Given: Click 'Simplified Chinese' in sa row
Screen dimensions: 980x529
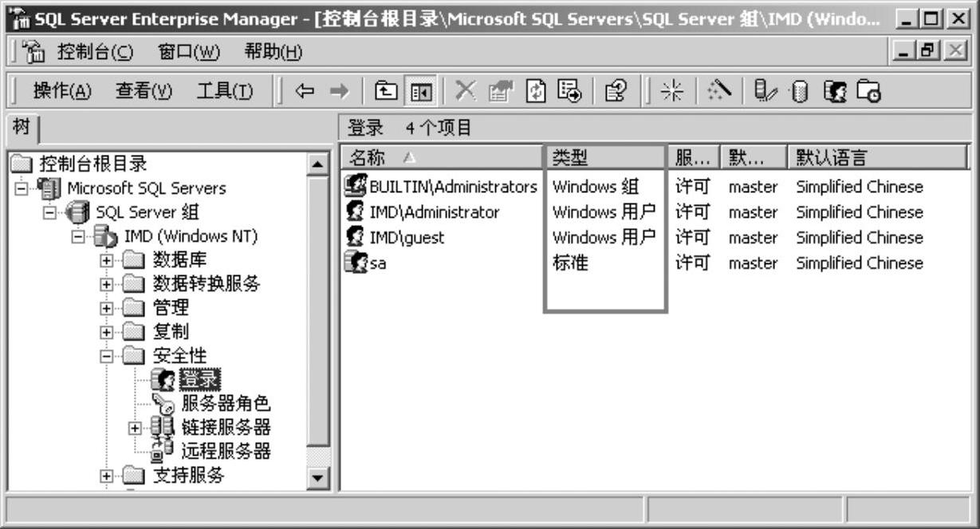Looking at the screenshot, I should tap(860, 263).
